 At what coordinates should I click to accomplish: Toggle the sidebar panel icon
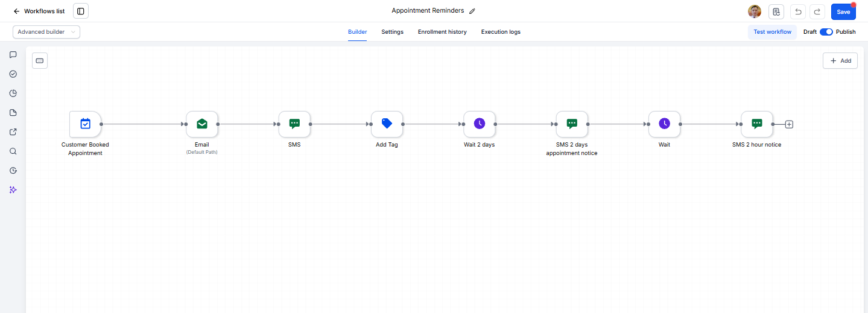(81, 11)
